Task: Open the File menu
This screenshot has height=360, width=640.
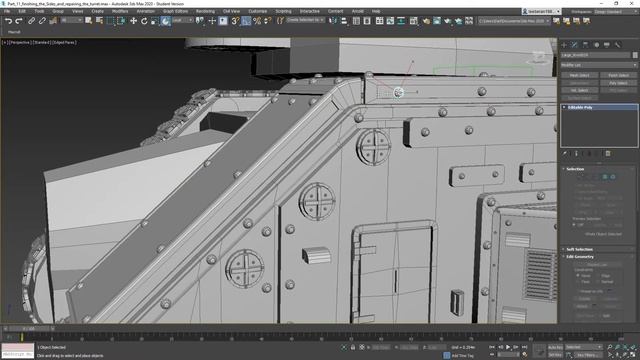Action: [7, 11]
